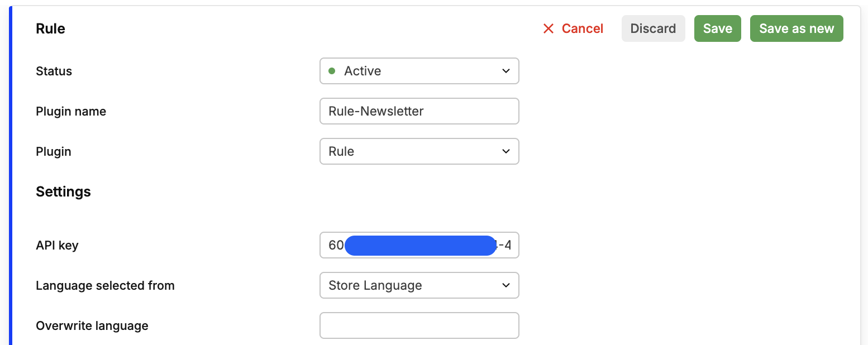Click the Plugin name label

(71, 111)
